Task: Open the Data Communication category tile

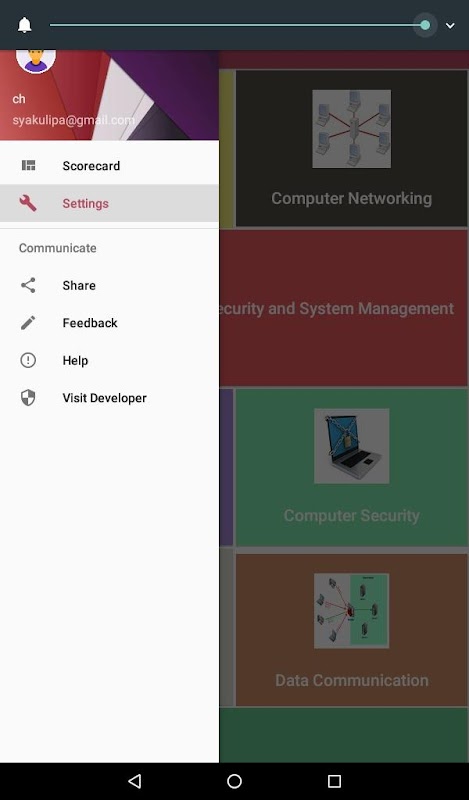Action: 352,630
